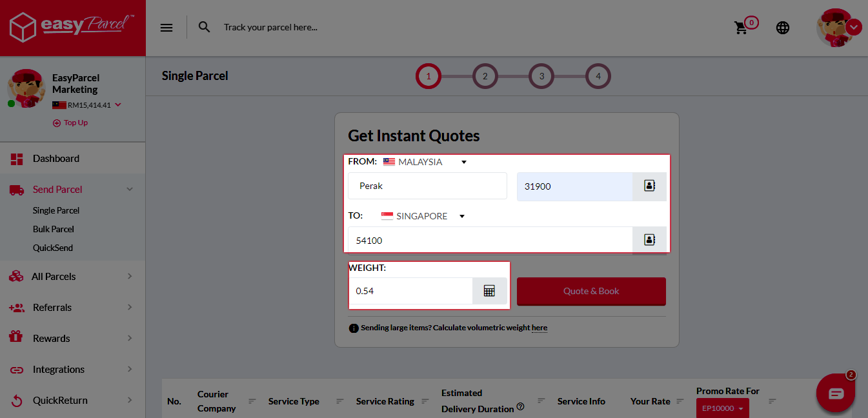Open the profile avatar menu

[838, 28]
